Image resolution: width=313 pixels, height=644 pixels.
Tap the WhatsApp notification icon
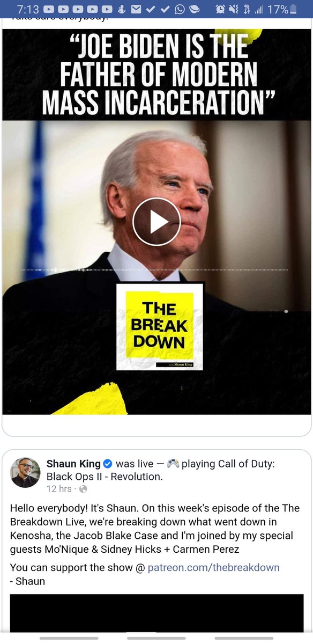point(180,9)
